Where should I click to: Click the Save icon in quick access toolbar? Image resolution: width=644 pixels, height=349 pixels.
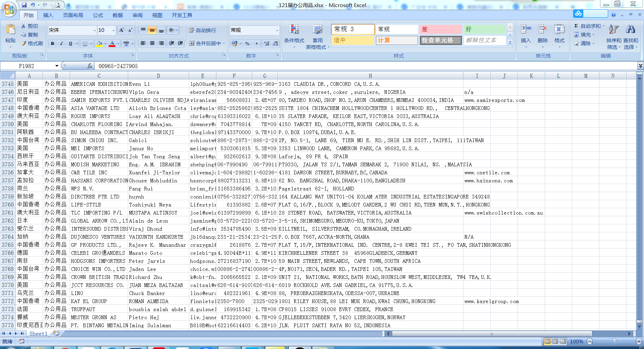[24, 5]
